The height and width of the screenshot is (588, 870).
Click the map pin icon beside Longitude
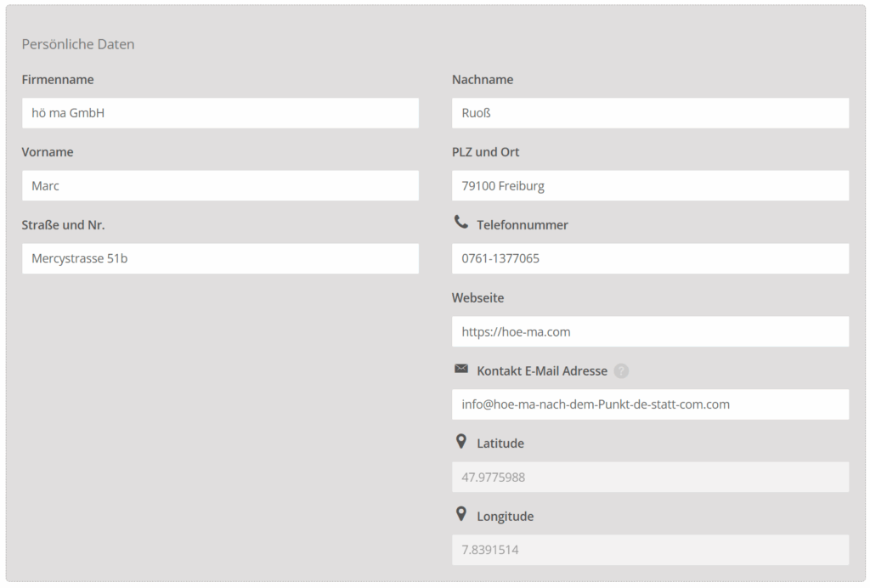(461, 514)
